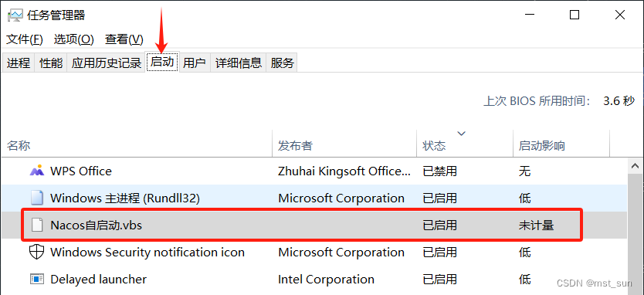
Task: Click the WPS Office app icon
Action: 37,171
